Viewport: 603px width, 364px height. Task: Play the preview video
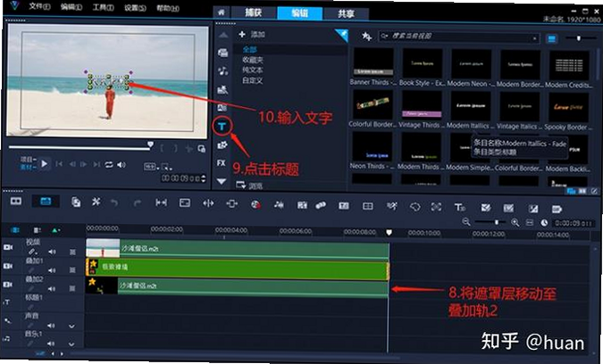coord(45,164)
